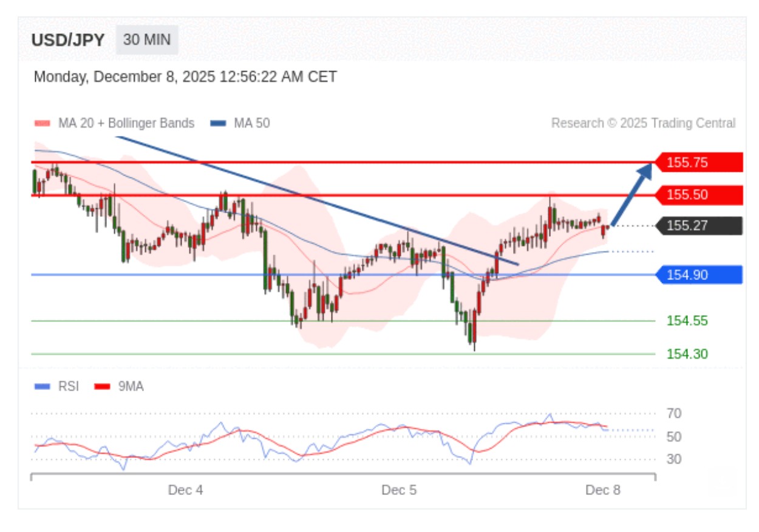This screenshot has width=759, height=532.
Task: Open the Research © 2025 Trading Central credit
Action: (643, 123)
